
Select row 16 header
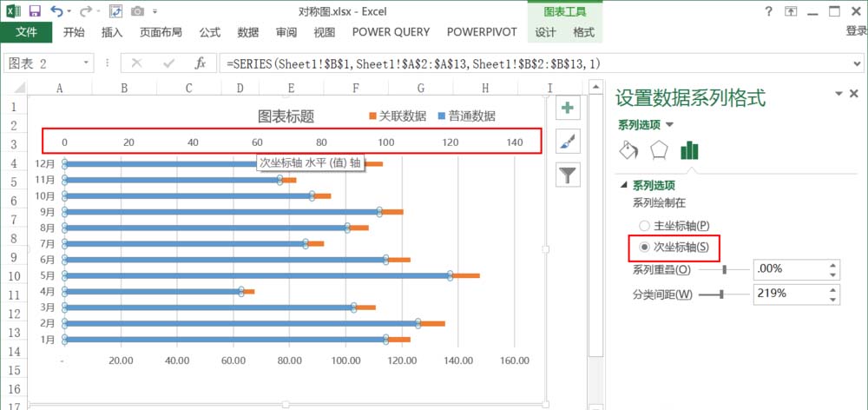[x=13, y=389]
